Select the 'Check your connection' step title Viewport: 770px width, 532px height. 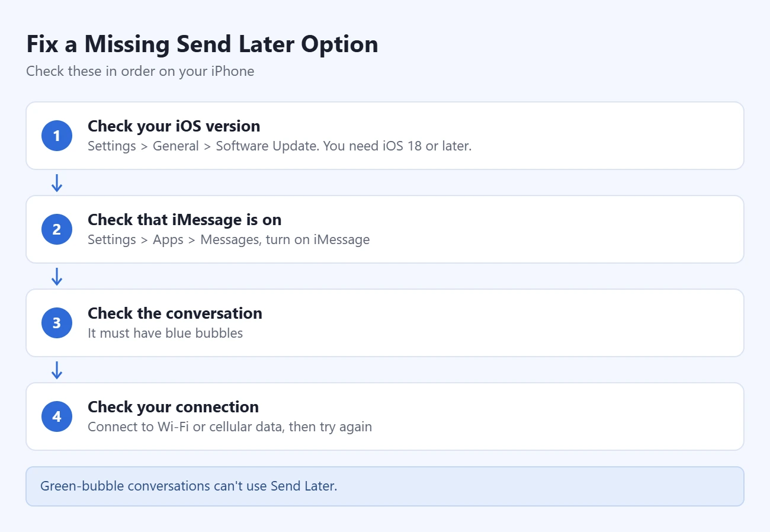click(x=173, y=407)
